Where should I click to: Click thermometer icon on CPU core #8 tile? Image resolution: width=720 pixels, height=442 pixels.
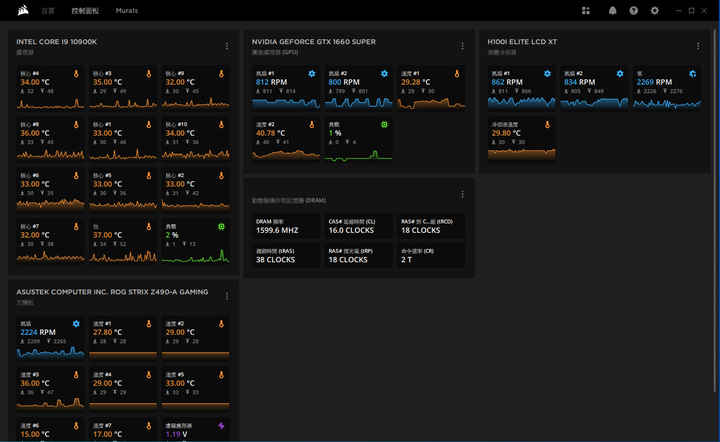pyautogui.click(x=76, y=124)
